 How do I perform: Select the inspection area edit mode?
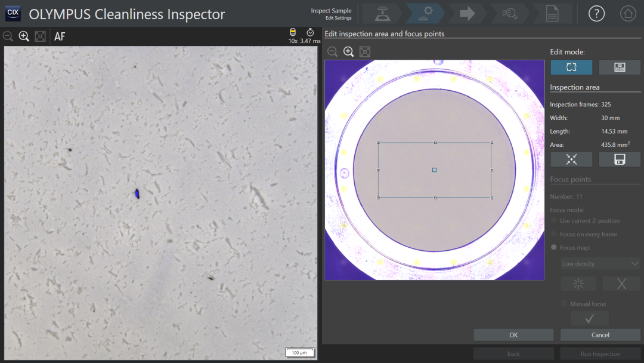point(571,67)
